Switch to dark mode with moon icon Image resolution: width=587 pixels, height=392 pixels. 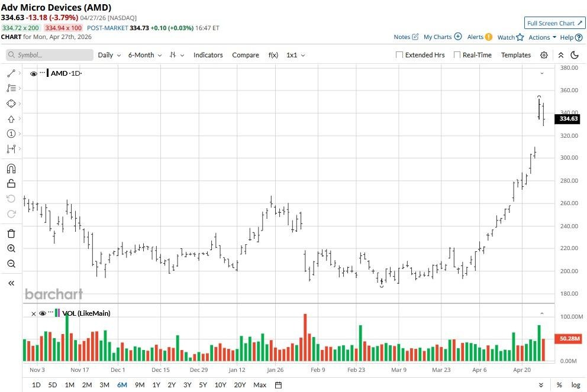pos(574,55)
